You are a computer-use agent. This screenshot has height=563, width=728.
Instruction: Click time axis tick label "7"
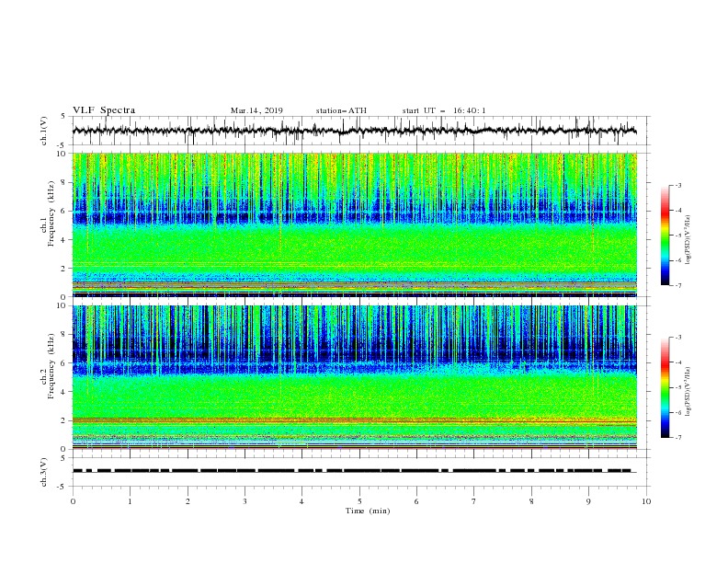click(x=474, y=501)
